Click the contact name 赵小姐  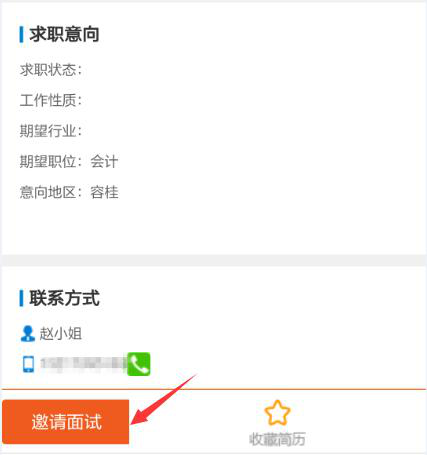click(x=61, y=334)
